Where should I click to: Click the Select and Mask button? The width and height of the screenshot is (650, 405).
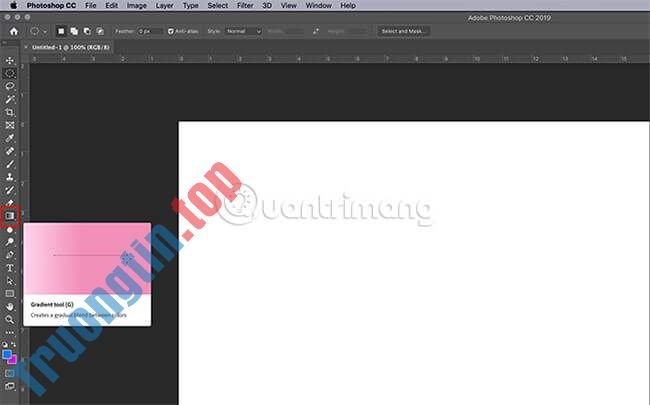tap(403, 31)
